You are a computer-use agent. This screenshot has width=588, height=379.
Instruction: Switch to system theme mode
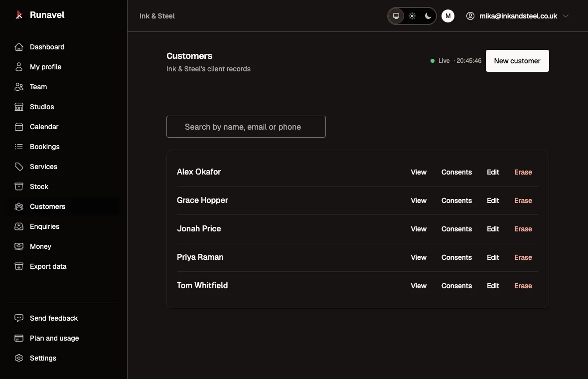[396, 16]
